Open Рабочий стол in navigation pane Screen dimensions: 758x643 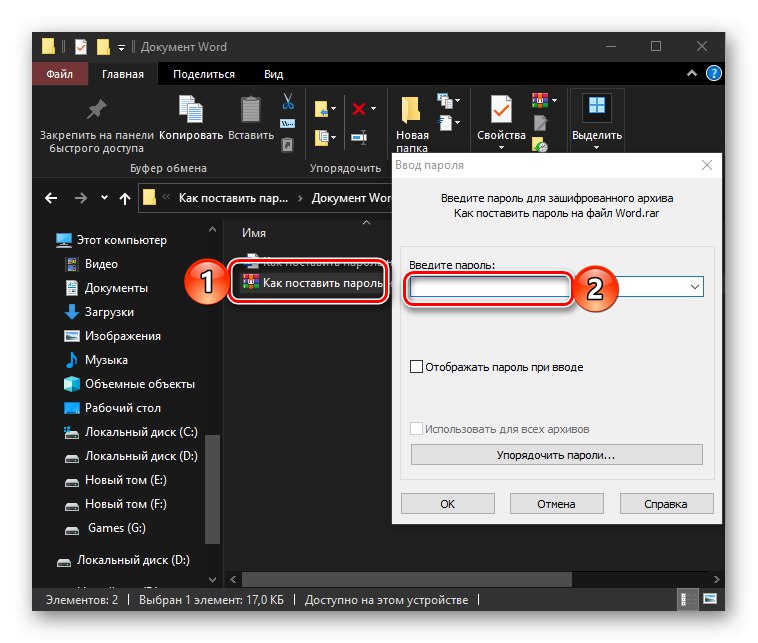click(x=113, y=408)
